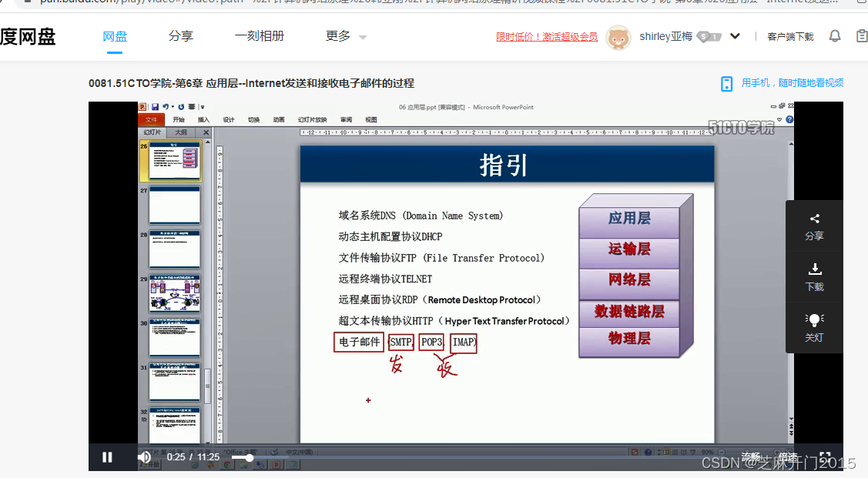
Task: Open the 审阅 ribbon tab
Action: pyautogui.click(x=346, y=119)
